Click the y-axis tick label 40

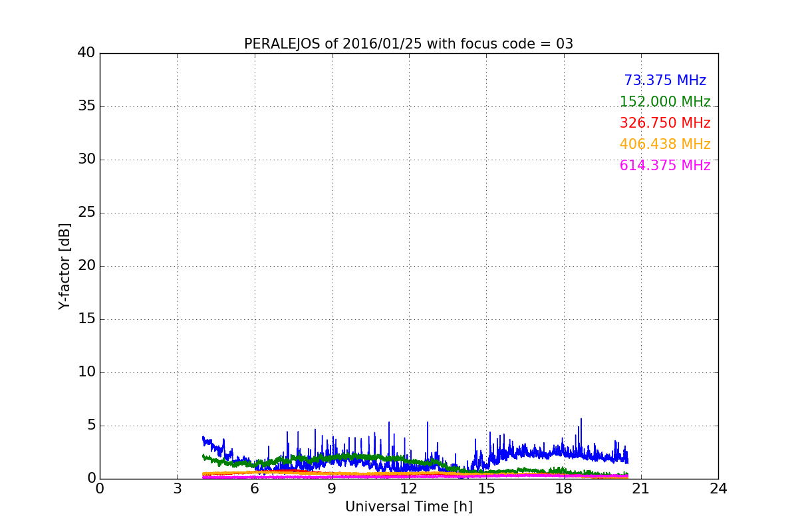[86, 53]
